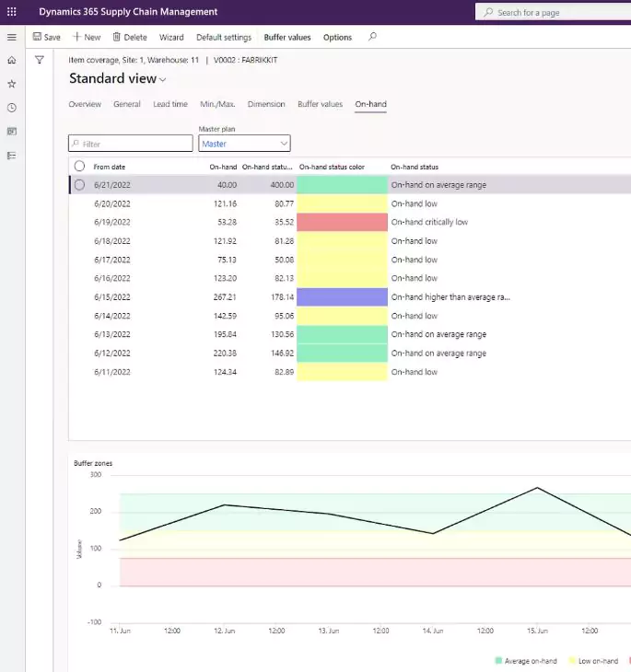631x672 pixels.
Task: Go to the Home icon in sidebar
Action: (x=12, y=60)
